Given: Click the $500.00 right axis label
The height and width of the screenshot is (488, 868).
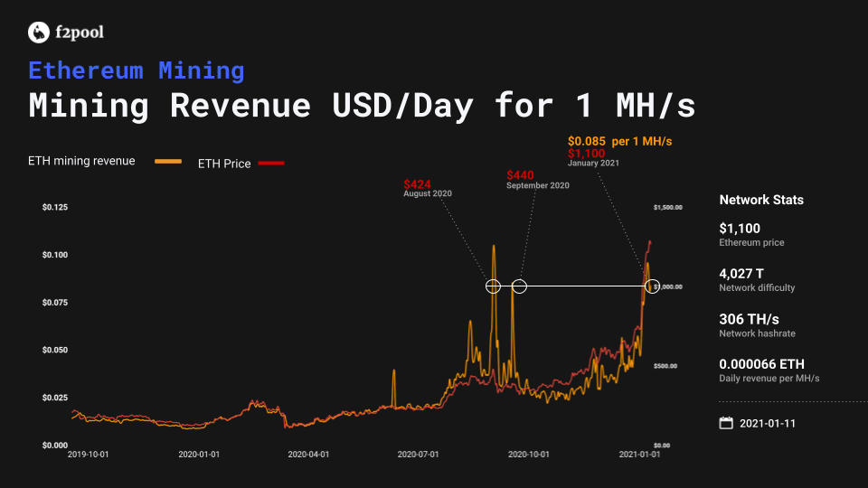Looking at the screenshot, I should pos(665,366).
